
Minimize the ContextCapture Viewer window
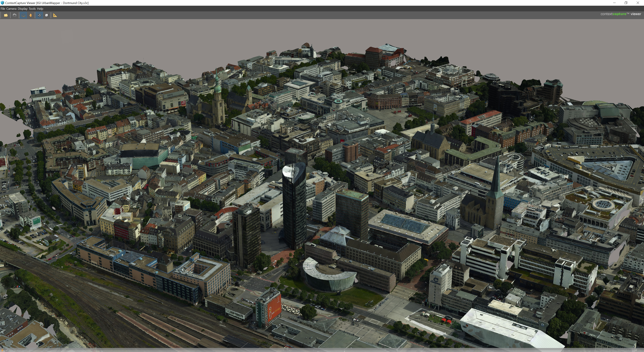pyautogui.click(x=614, y=3)
